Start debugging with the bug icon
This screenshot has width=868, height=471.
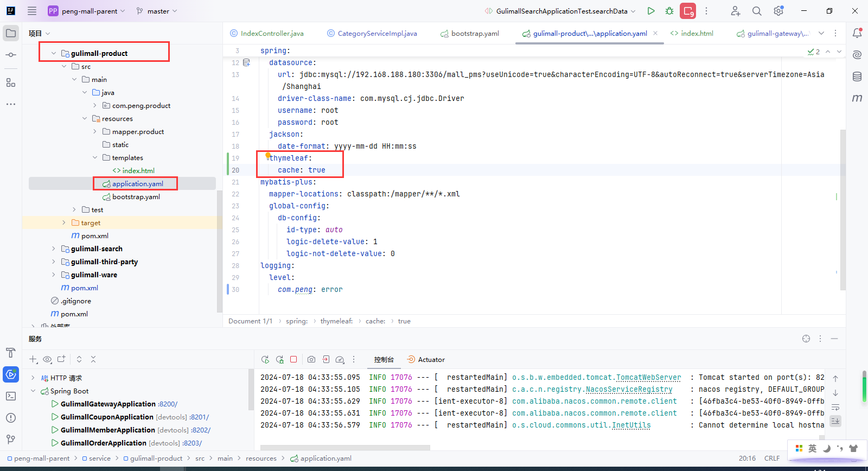coord(669,11)
